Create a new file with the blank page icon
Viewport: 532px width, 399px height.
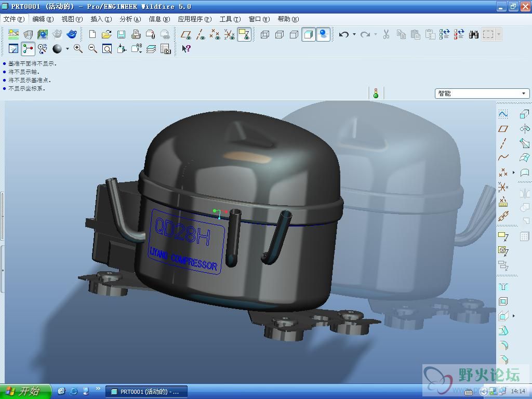point(92,34)
